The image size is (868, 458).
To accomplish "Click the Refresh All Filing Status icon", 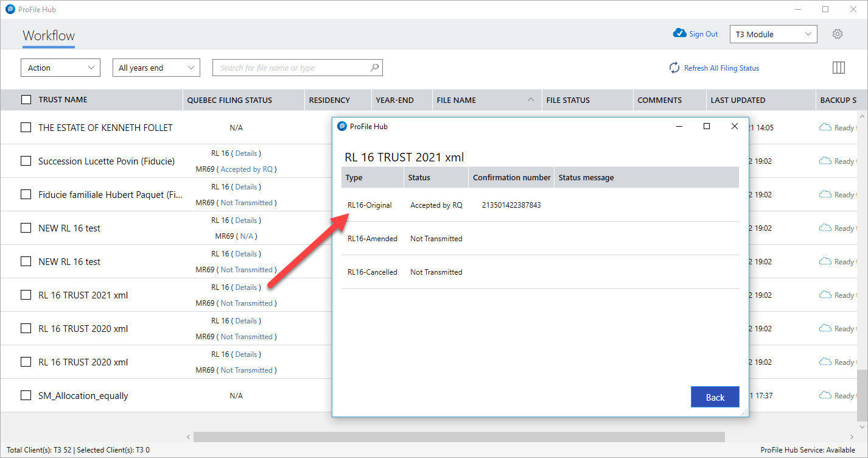I will tap(674, 68).
